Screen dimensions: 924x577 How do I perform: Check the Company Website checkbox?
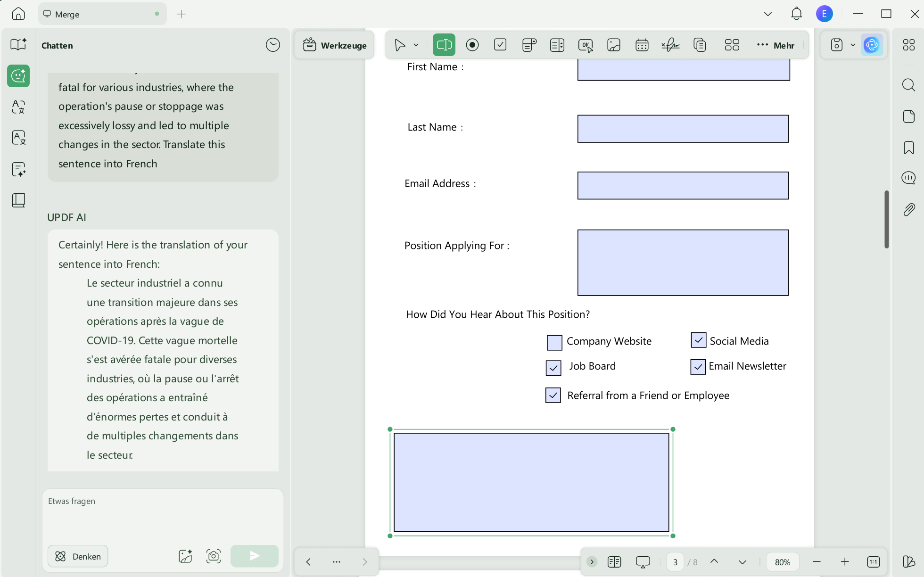click(554, 343)
